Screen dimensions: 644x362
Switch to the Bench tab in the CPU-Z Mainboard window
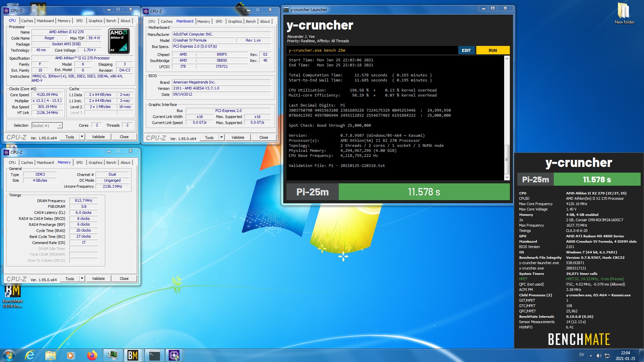251,21
